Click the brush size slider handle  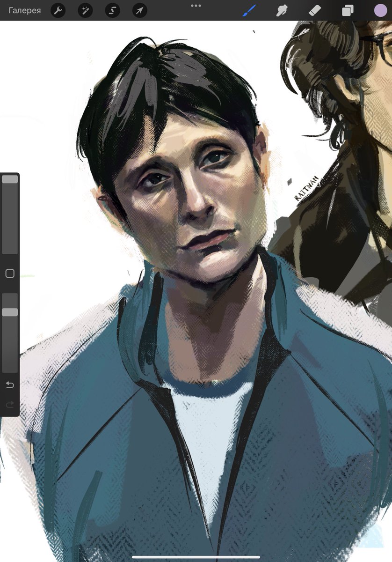click(10, 179)
